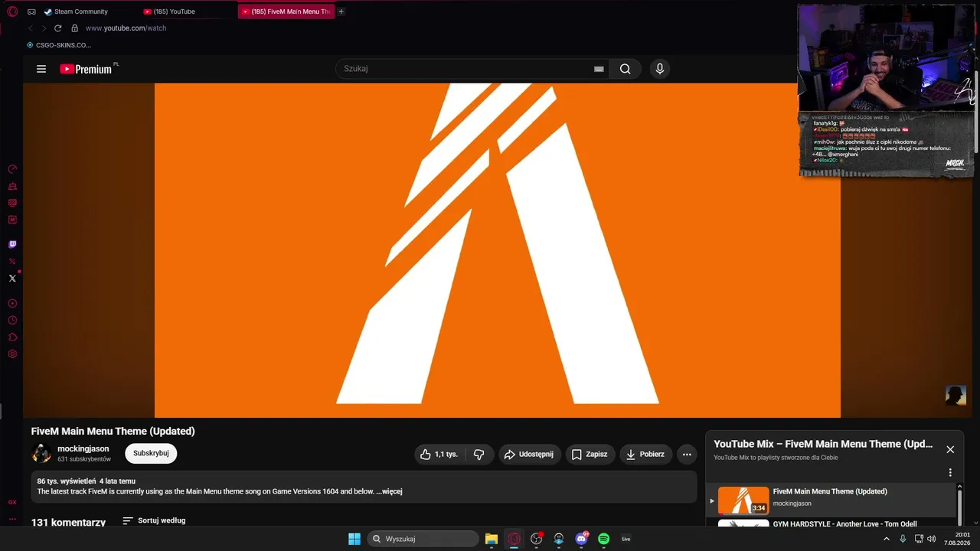
Task: Open mockingjason channel avatar
Action: point(41,454)
